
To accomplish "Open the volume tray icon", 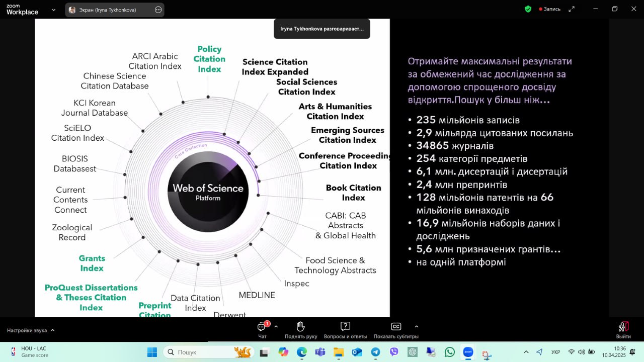I will coord(581,352).
